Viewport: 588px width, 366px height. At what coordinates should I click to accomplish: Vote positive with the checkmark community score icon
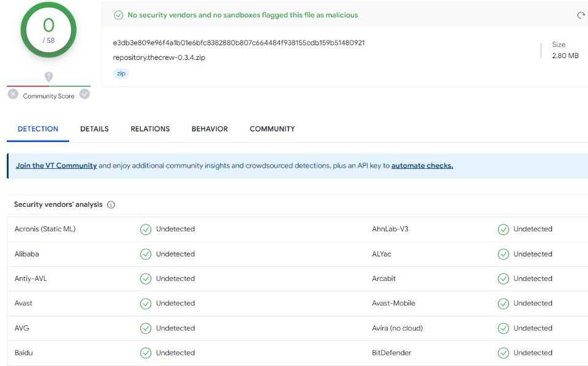pyautogui.click(x=85, y=94)
